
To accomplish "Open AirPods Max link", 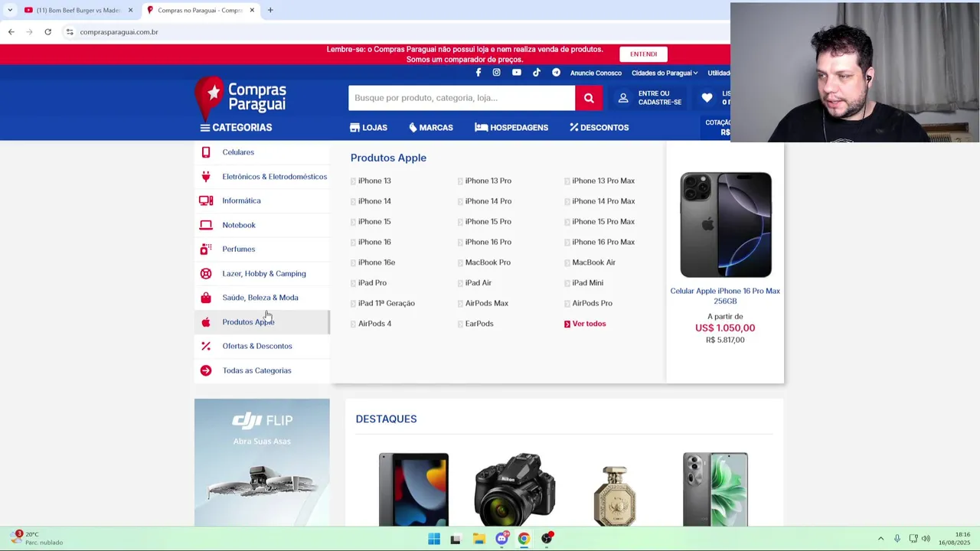I will (x=487, y=303).
